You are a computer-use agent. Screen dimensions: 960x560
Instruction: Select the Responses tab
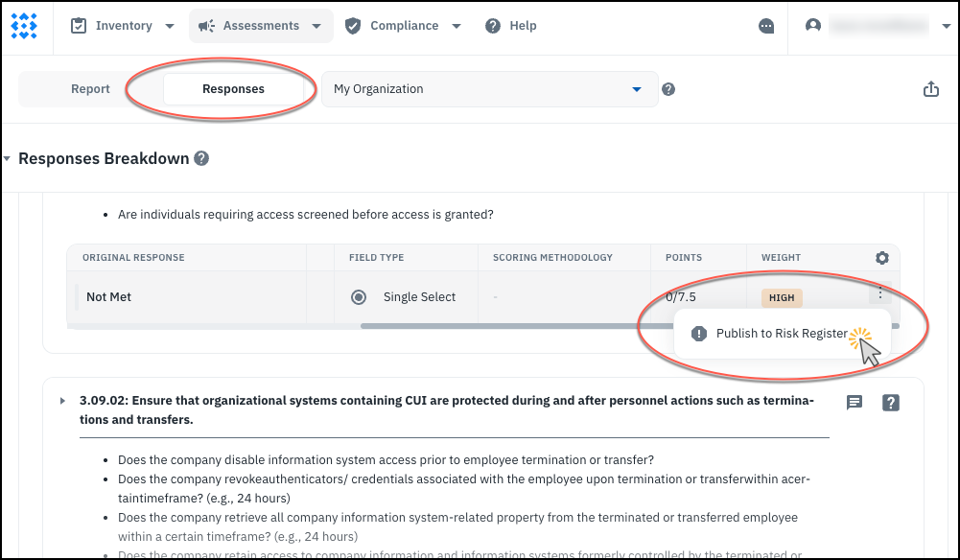[x=233, y=89]
